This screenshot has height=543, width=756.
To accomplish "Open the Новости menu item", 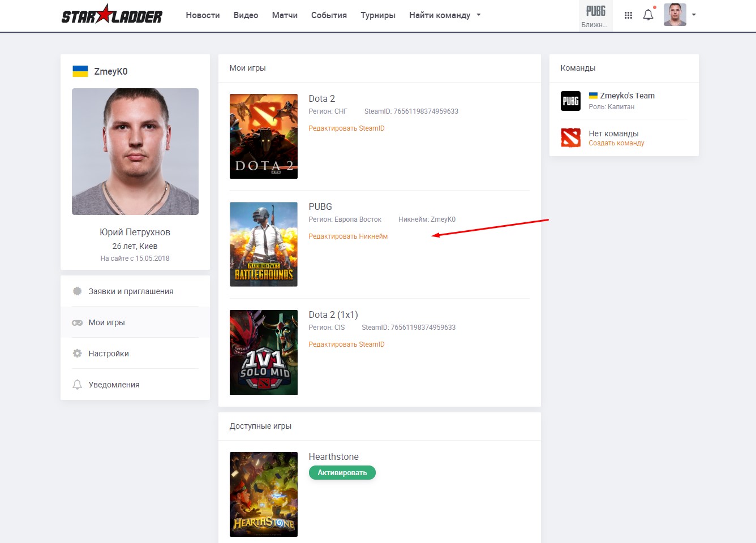I will [203, 15].
